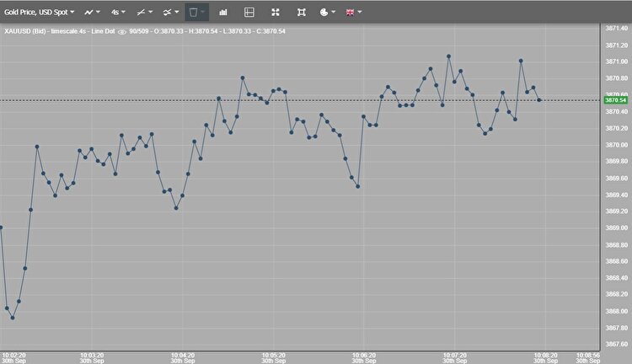632x364 pixels.
Task: Click the 10:08:20 time axis label
Action: (545, 355)
